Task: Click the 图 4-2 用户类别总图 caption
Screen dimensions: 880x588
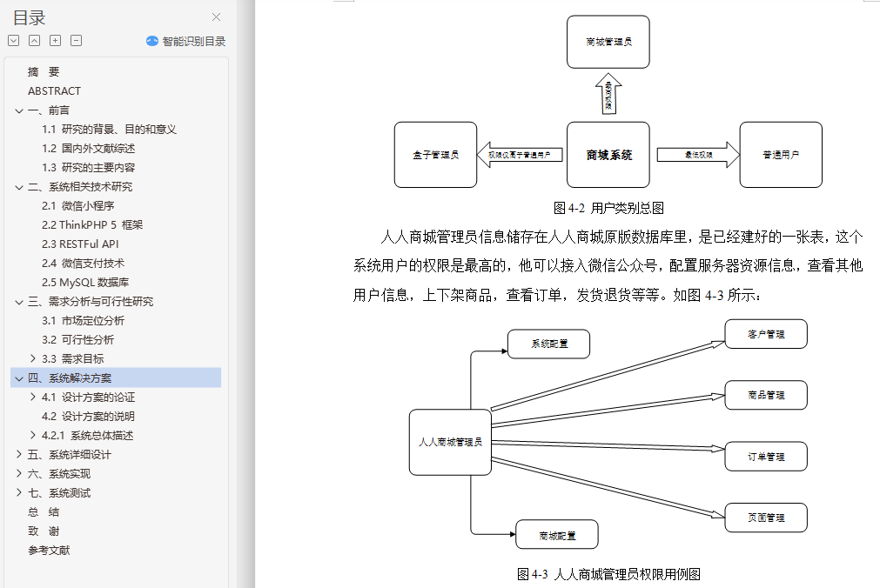Action: (x=608, y=208)
